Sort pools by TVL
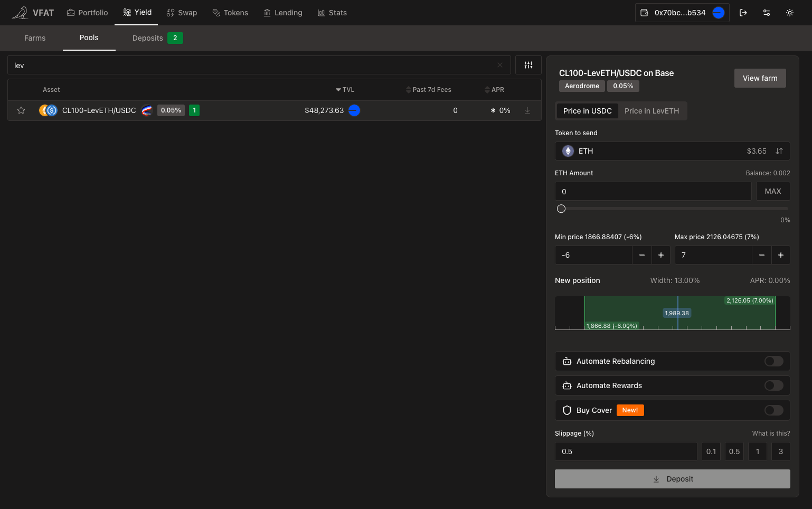812x509 pixels. [x=345, y=90]
